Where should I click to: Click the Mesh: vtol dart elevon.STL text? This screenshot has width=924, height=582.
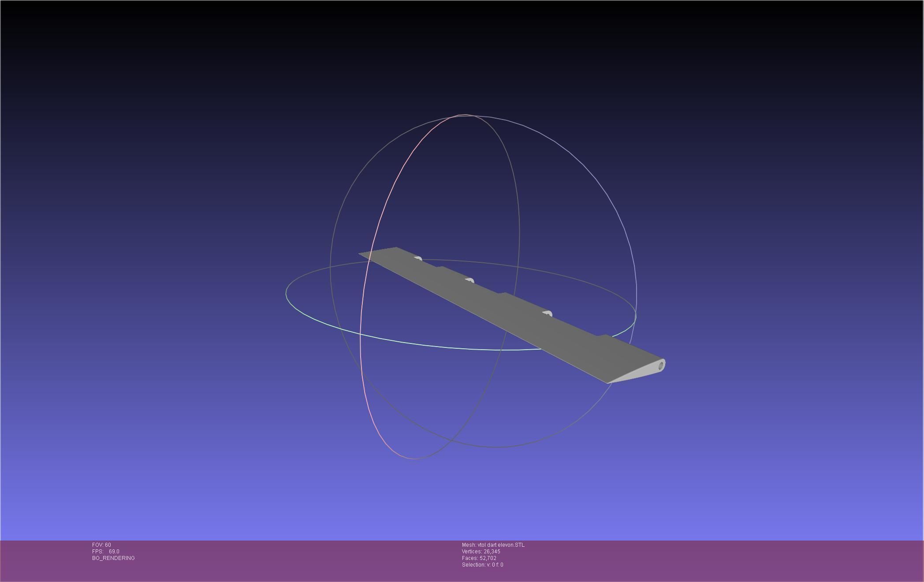pos(493,545)
